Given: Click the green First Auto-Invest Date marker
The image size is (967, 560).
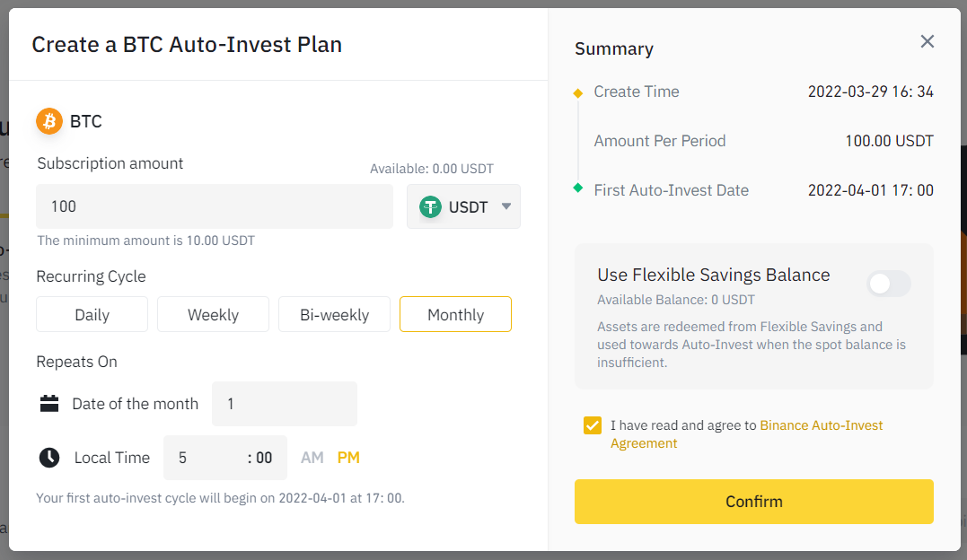Looking at the screenshot, I should [x=578, y=188].
